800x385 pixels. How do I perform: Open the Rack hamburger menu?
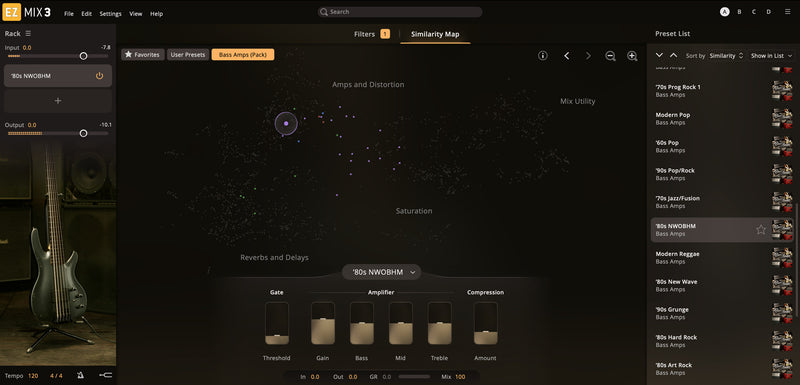click(29, 33)
